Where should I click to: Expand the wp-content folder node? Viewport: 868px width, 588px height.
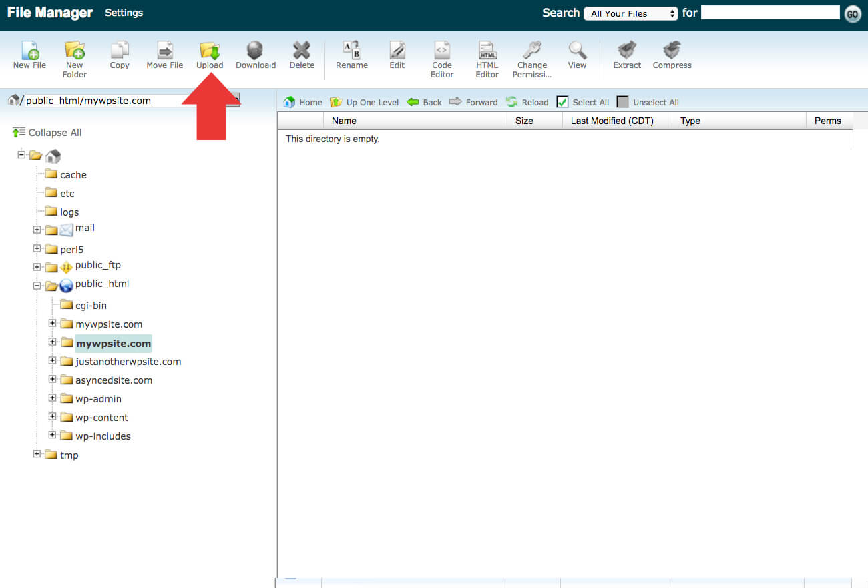point(52,416)
